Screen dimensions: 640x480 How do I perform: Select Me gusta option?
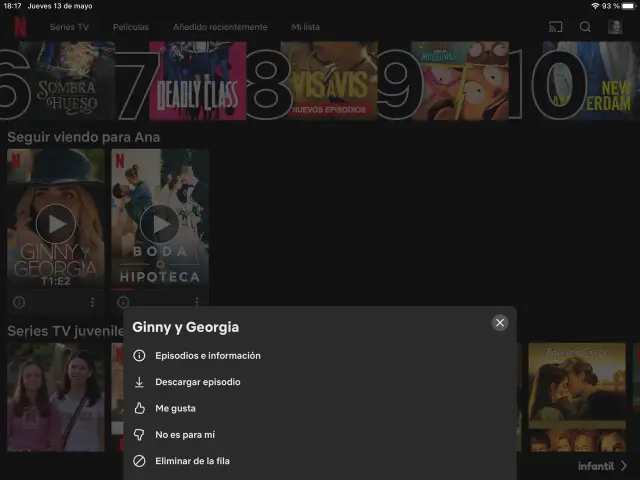click(175, 408)
